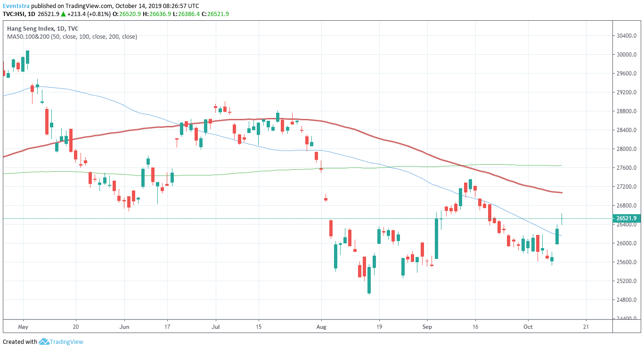The image size is (644, 350).
Task: Click the L:26386.4 low value
Action: (x=187, y=14)
